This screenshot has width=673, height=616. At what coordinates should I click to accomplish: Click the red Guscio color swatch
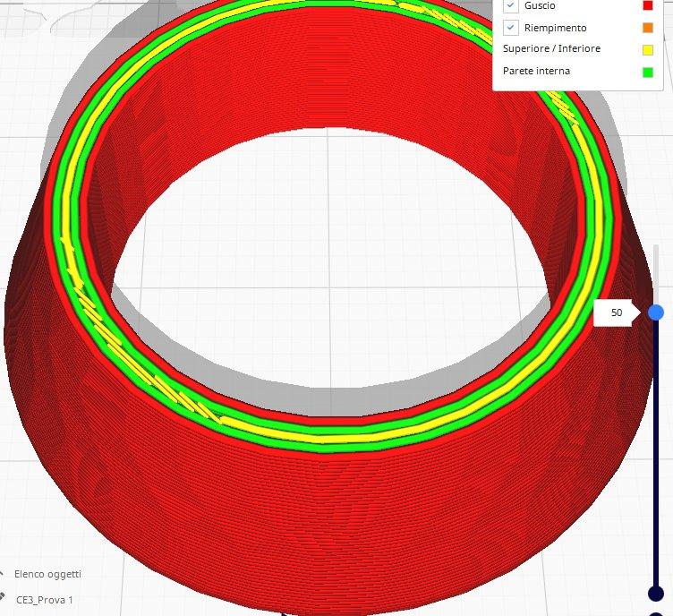tap(647, 5)
